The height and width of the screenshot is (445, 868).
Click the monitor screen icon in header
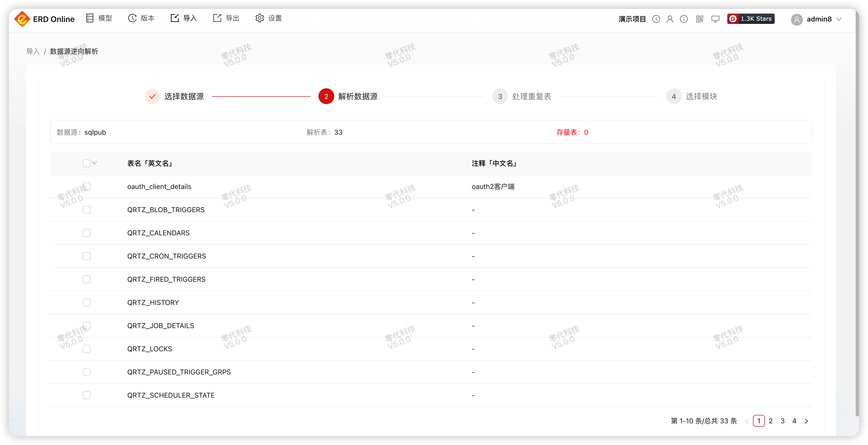(x=715, y=19)
